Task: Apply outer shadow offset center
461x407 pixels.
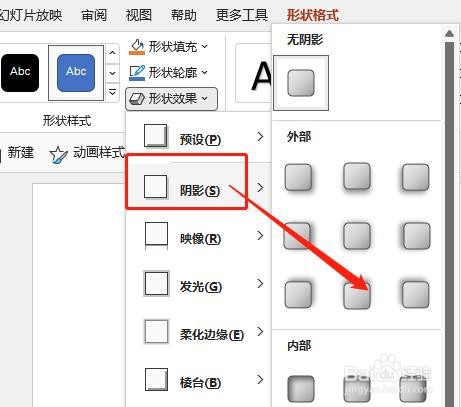Action: click(x=357, y=236)
